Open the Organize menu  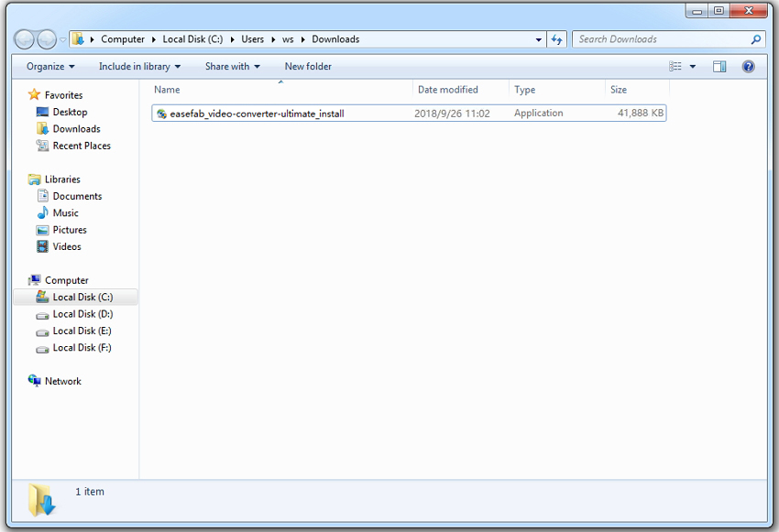[50, 67]
